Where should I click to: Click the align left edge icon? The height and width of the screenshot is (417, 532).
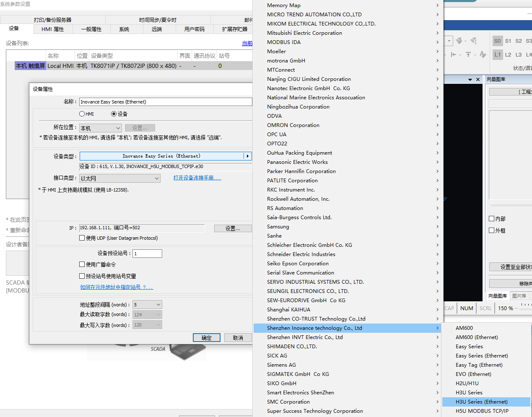click(454, 54)
